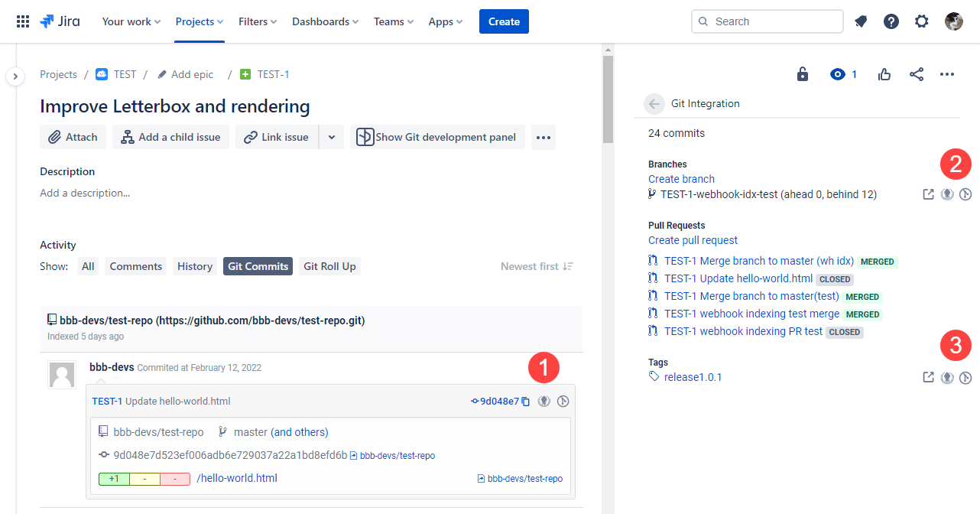Open the settings gear icon
The image size is (980, 514).
922,21
